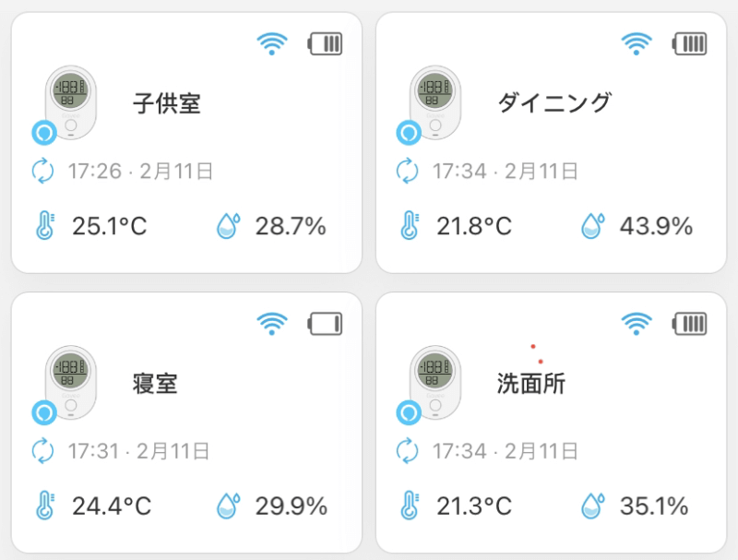Click the Wi-Fi icon on the 子供室 card

(272, 43)
